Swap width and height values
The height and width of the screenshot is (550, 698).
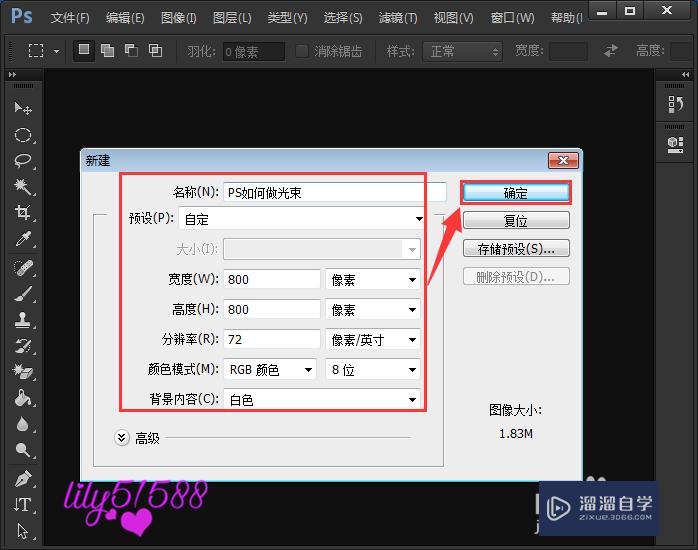click(x=611, y=51)
